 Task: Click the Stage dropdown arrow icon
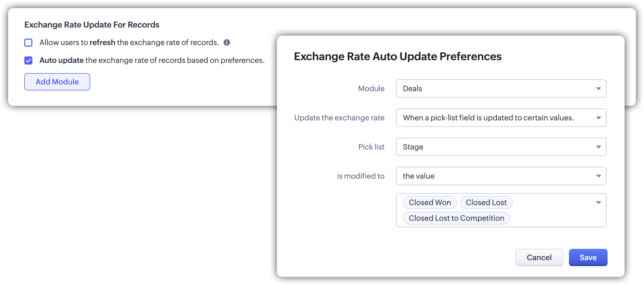click(x=598, y=147)
